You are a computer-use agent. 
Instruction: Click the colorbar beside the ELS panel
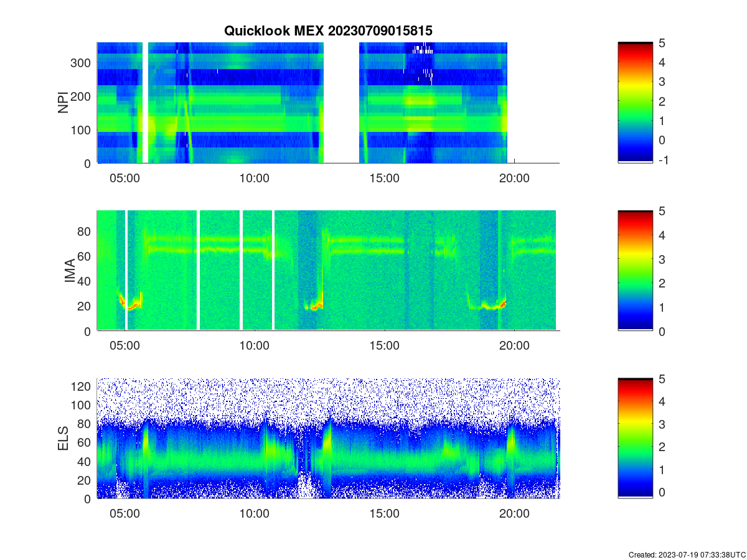[x=636, y=438]
